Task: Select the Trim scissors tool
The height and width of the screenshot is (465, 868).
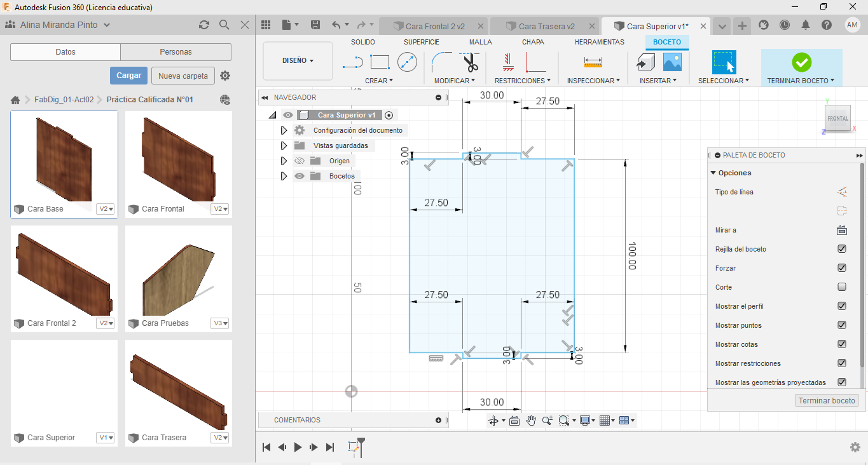Action: click(x=471, y=62)
